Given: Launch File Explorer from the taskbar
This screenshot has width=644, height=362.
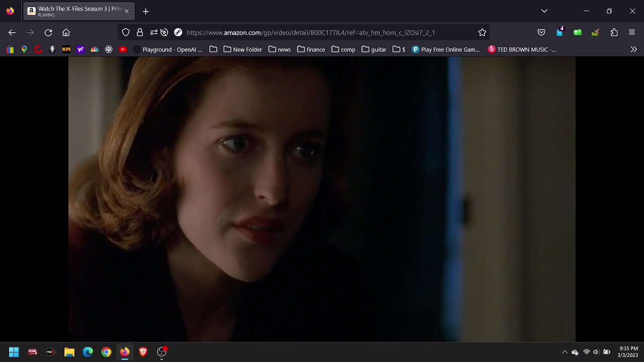Looking at the screenshot, I should (69, 352).
